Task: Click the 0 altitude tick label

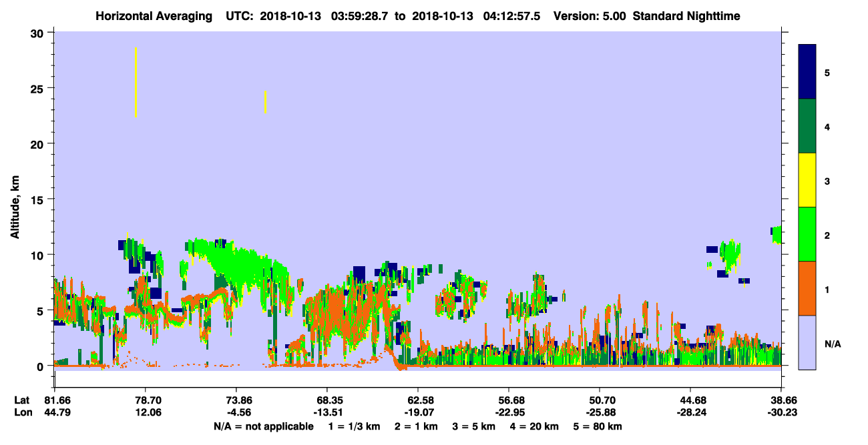Action: [x=41, y=366]
